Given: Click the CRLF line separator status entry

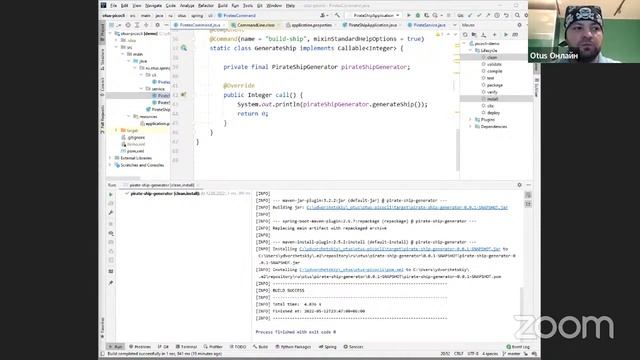Looking at the screenshot, I should tap(458, 353).
